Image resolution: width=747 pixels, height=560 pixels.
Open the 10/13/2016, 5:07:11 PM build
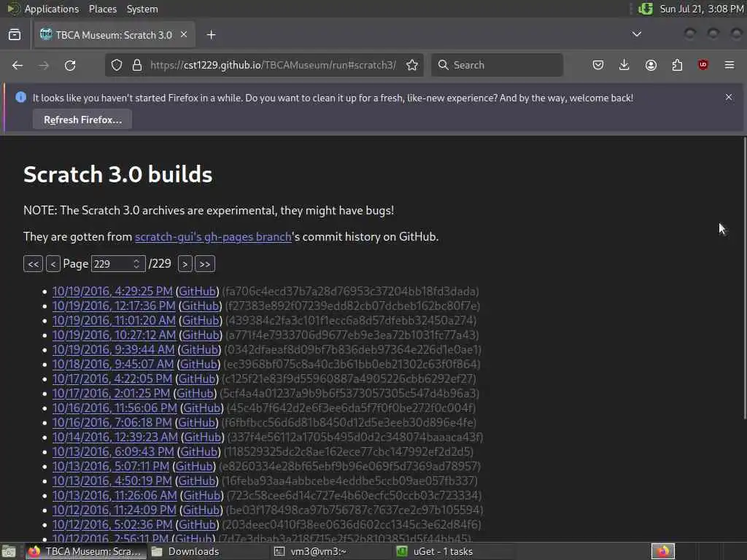[x=111, y=466]
